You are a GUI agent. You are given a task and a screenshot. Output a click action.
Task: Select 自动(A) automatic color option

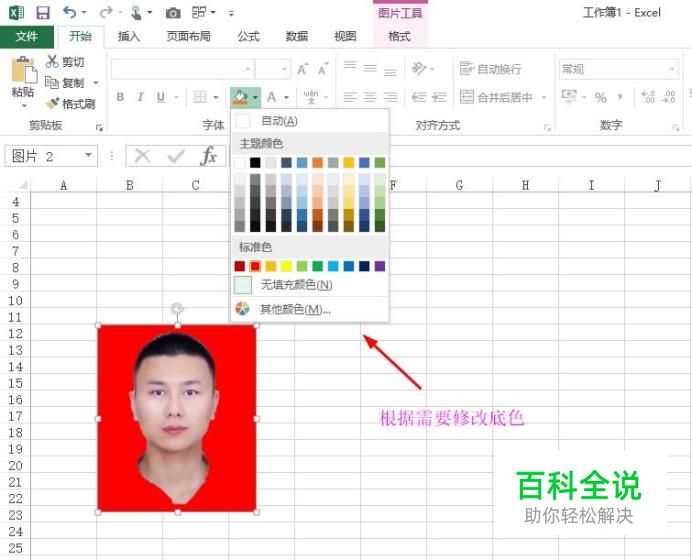pos(310,120)
